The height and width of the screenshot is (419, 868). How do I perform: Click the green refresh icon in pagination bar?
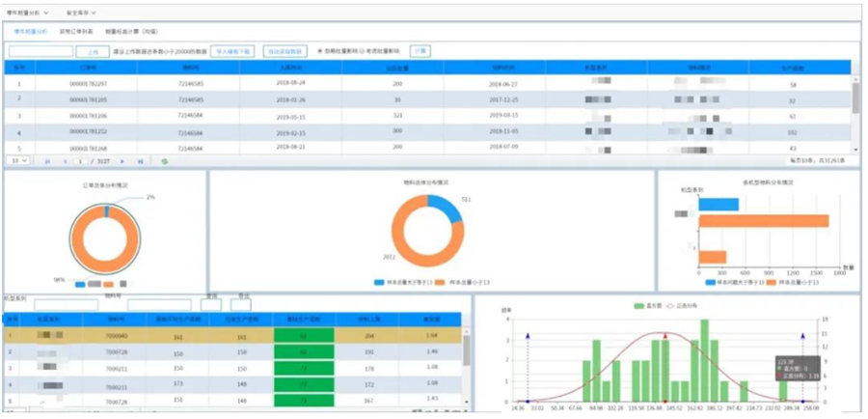tap(165, 161)
